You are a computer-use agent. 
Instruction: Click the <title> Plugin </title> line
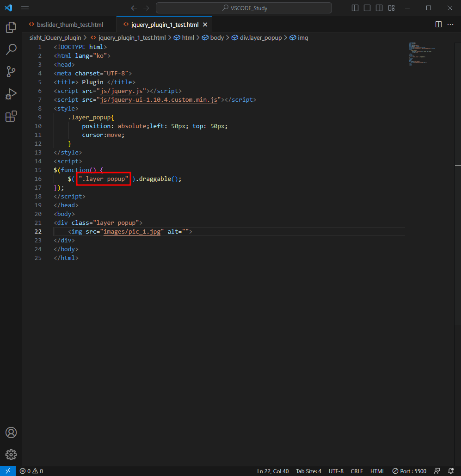click(x=94, y=82)
